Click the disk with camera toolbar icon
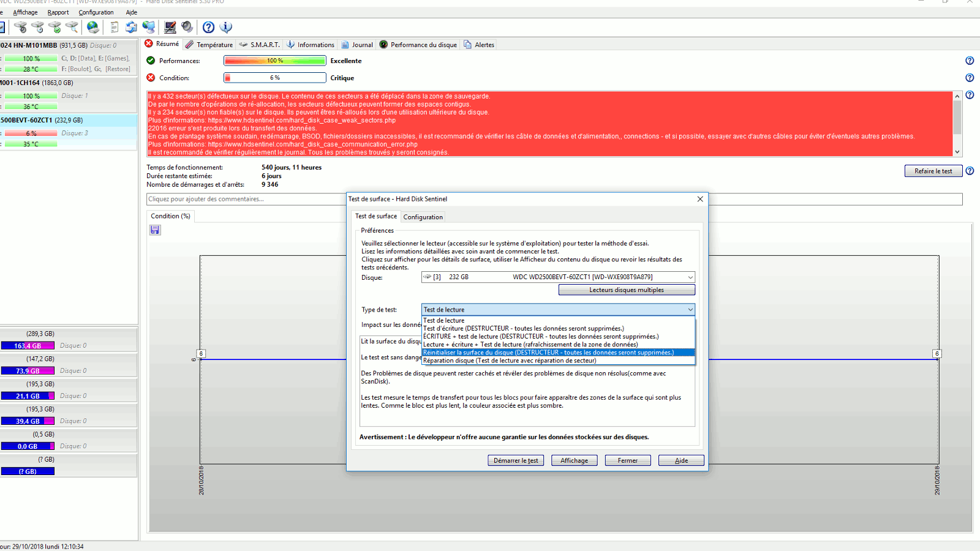 [20, 27]
